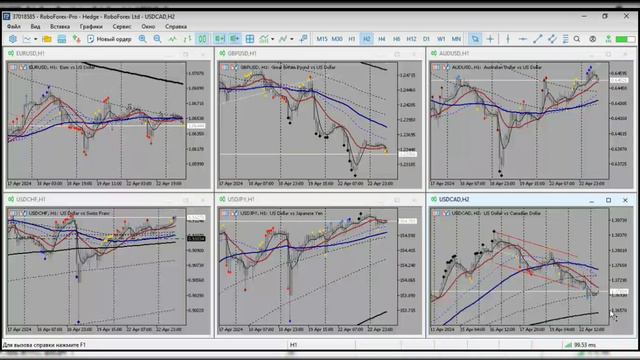Open the yellow folder profiles icon
The height and width of the screenshot is (360, 640).
point(47,39)
